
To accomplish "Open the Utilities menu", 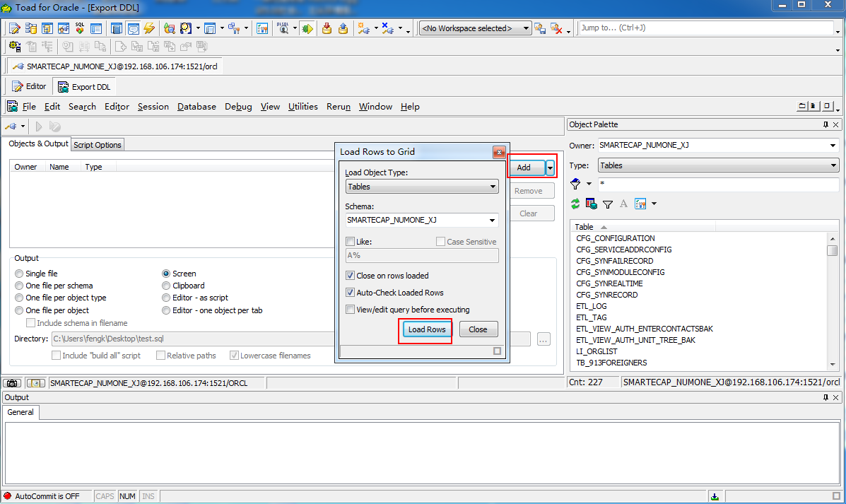I will (302, 107).
